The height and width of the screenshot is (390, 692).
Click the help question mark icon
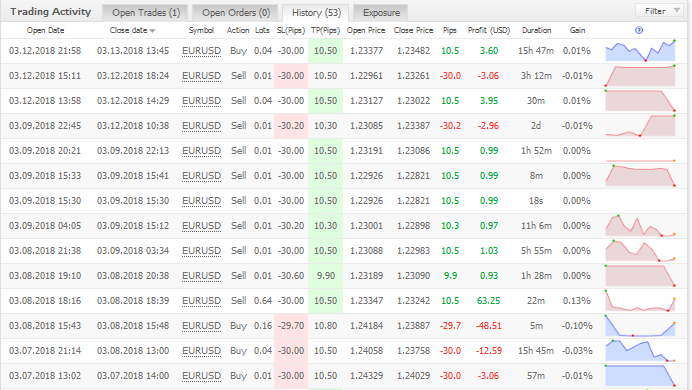(639, 30)
